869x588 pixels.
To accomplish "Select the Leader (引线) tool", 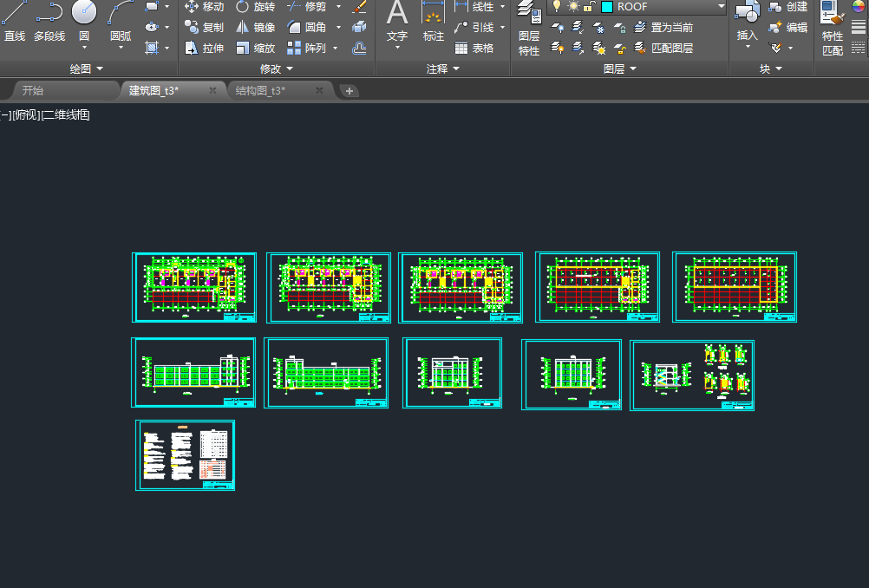I will point(474,27).
